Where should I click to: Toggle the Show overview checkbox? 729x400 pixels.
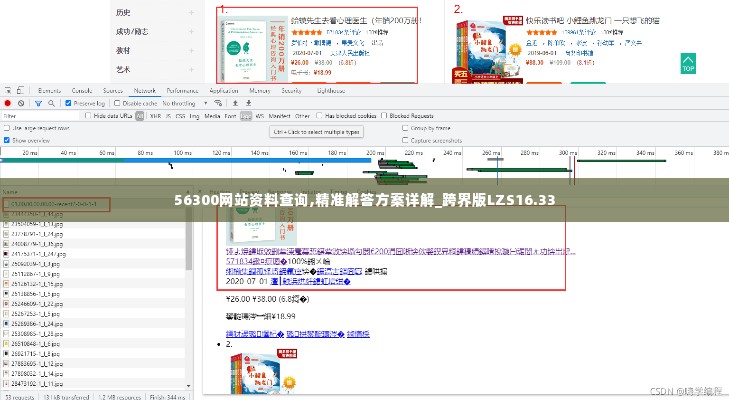click(7, 140)
